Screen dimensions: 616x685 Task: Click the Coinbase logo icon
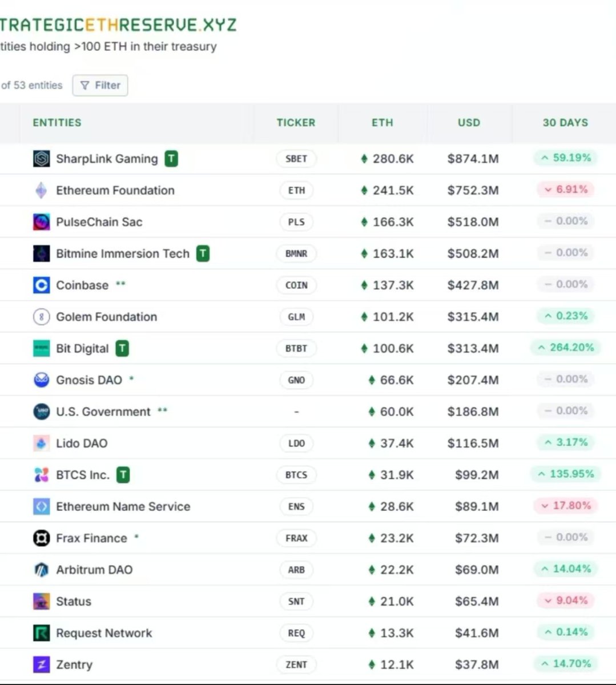(41, 285)
